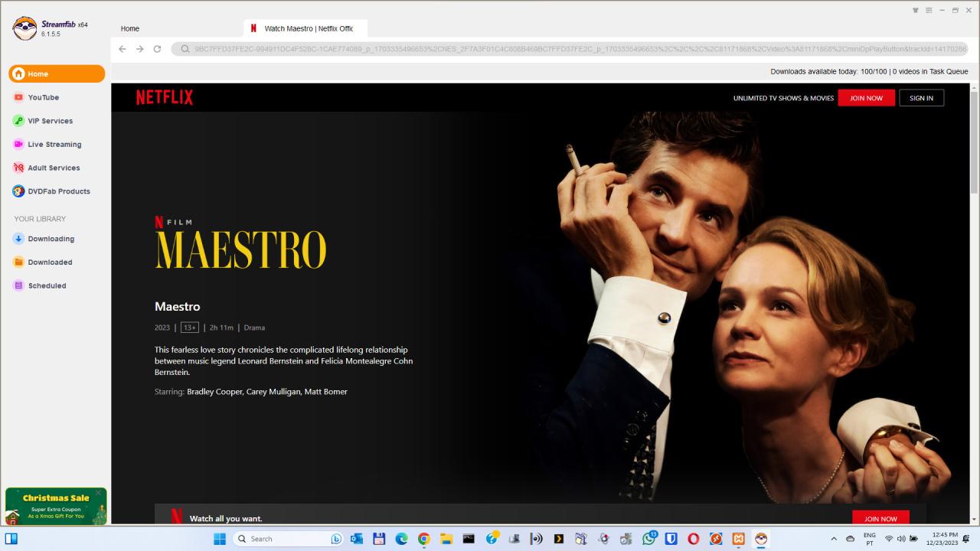Open Google Chrome from the taskbar
This screenshot has height=551, width=980.
click(424, 539)
